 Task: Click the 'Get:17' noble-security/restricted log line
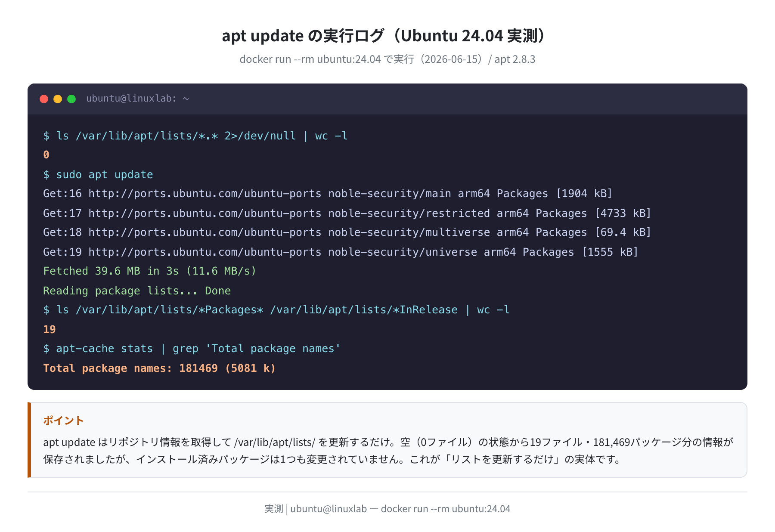(x=347, y=213)
